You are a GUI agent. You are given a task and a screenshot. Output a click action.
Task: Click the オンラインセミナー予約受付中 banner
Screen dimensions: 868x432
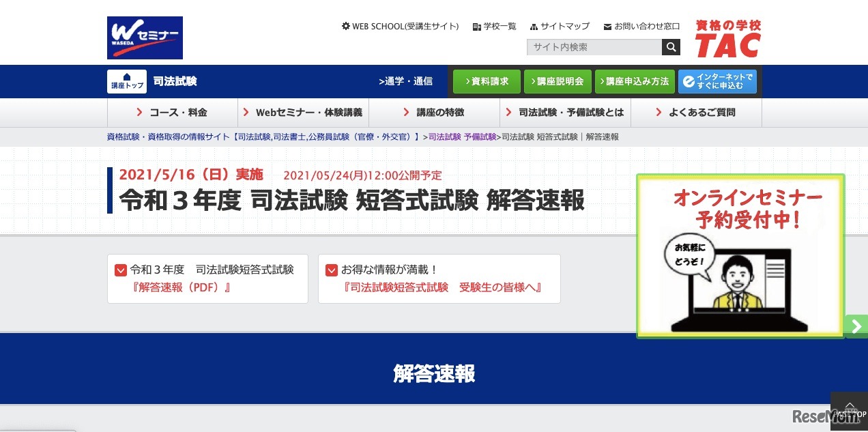(x=740, y=256)
